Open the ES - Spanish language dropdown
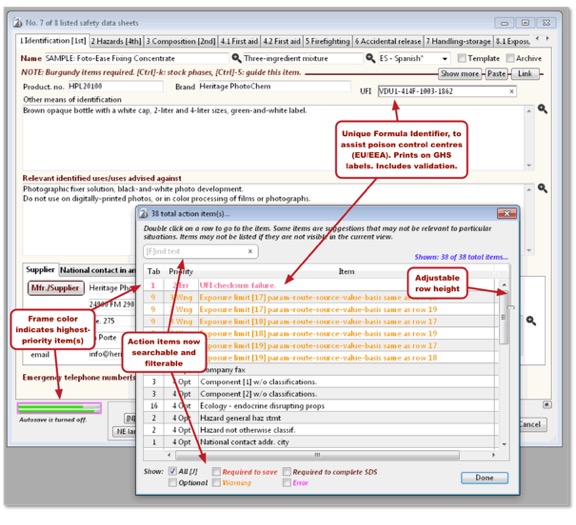Screen dimensions: 576x525 click(x=444, y=58)
